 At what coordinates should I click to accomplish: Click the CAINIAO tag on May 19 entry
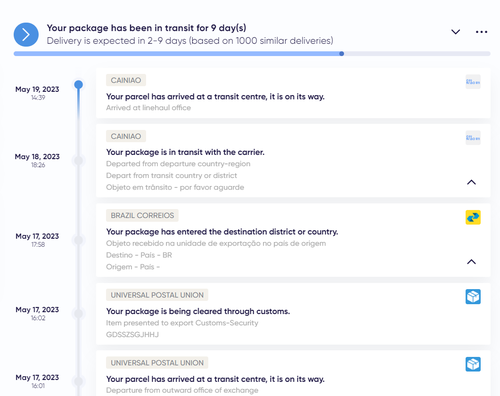coord(126,80)
